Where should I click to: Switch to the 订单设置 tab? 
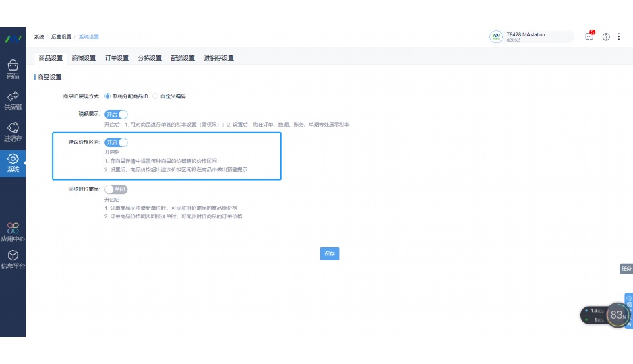point(117,58)
